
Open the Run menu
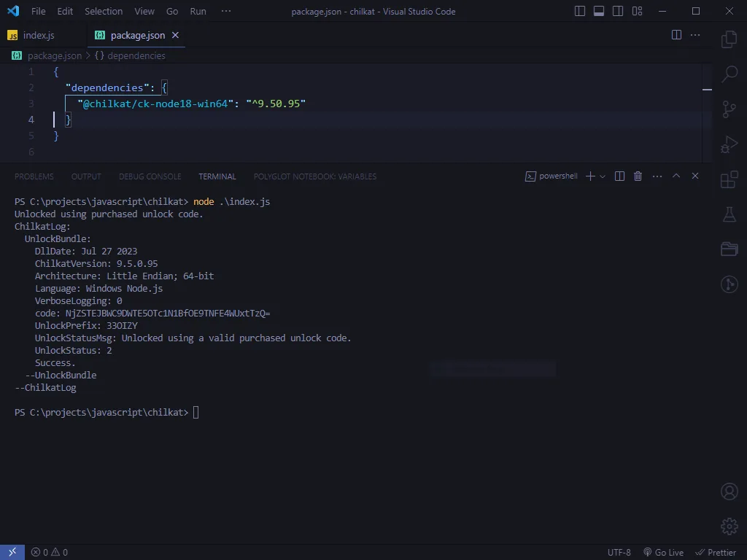[198, 11]
